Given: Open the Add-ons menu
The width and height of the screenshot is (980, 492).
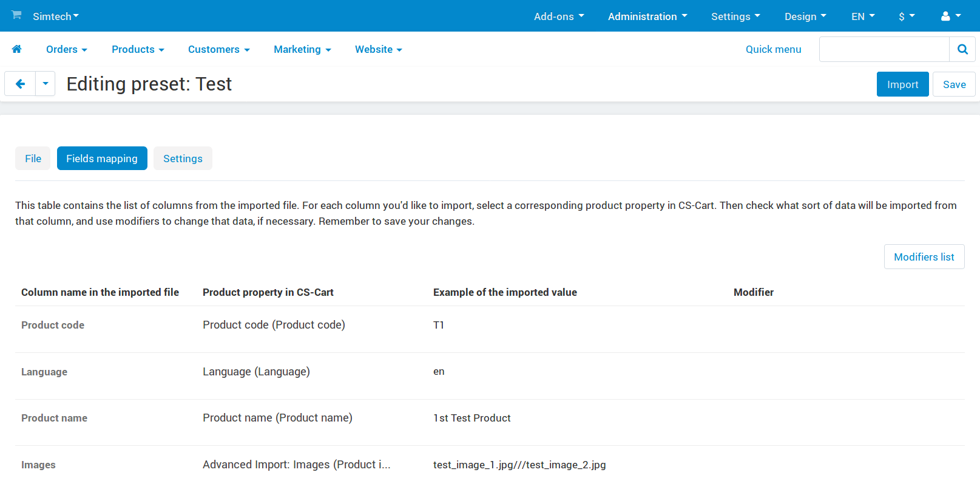Looking at the screenshot, I should click(559, 16).
